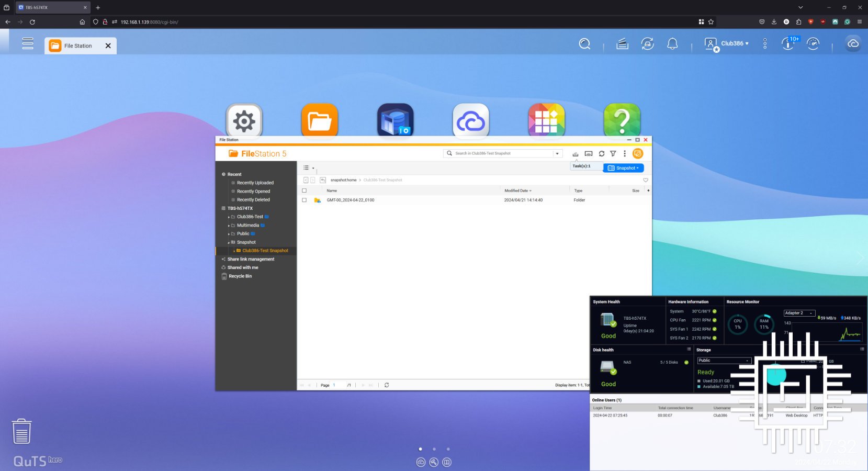Add current folder to favorites heart
The height and width of the screenshot is (471, 868).
click(x=646, y=180)
